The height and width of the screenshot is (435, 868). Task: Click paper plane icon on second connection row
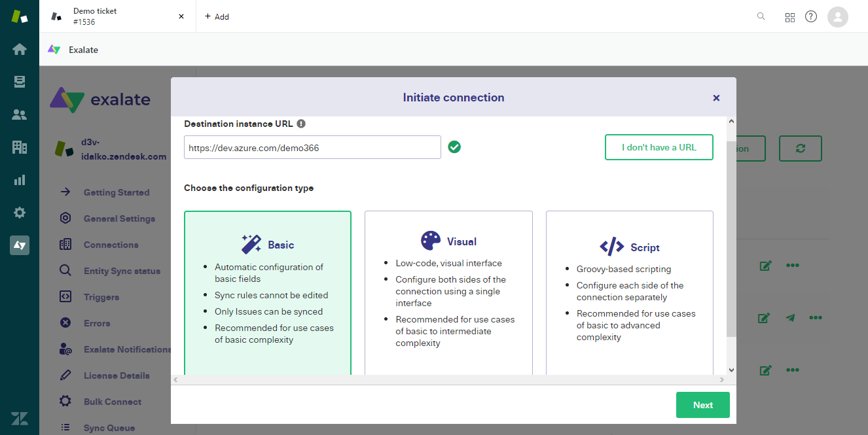[x=790, y=318]
